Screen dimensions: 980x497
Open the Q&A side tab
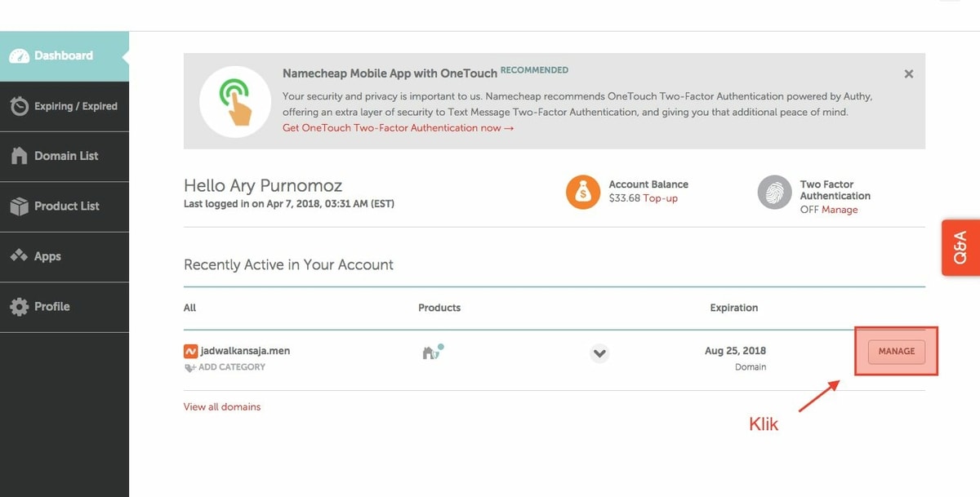click(x=960, y=247)
